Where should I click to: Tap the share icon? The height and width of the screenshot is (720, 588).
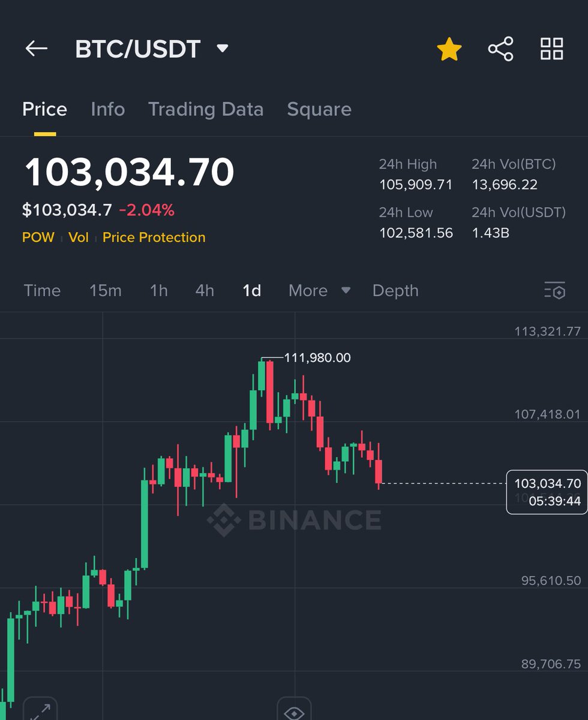[500, 49]
